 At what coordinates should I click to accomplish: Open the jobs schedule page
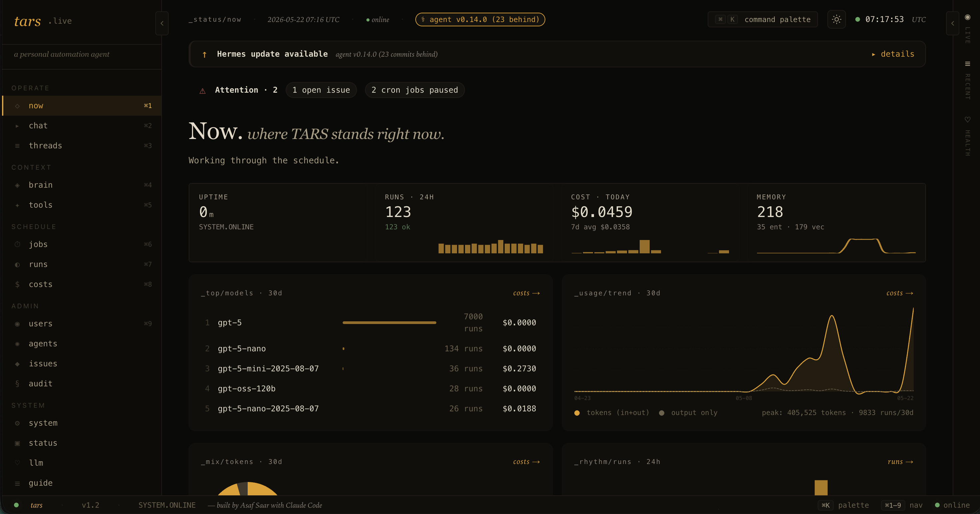point(82,244)
